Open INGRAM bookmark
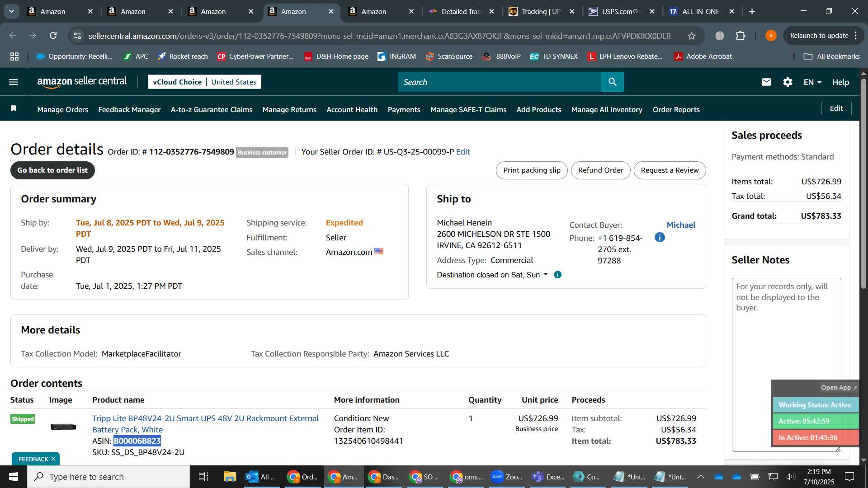 tap(397, 56)
